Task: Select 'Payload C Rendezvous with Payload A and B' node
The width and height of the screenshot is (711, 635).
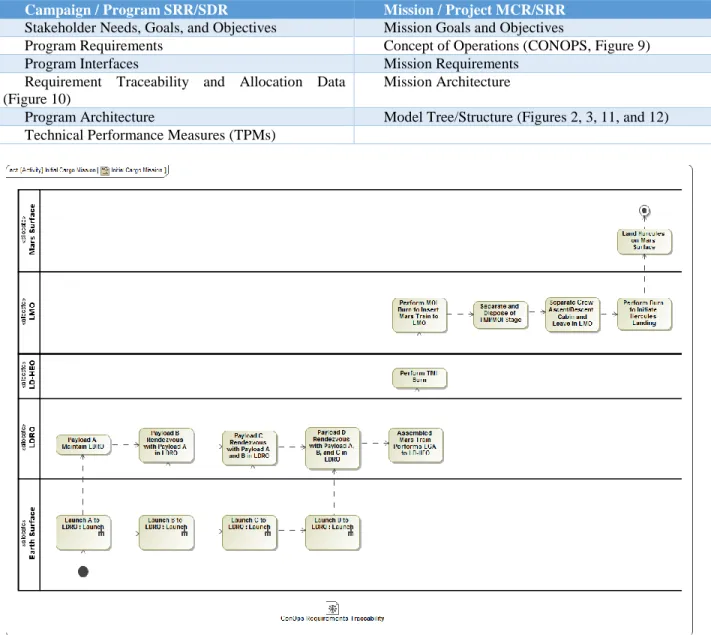Action: pyautogui.click(x=249, y=447)
